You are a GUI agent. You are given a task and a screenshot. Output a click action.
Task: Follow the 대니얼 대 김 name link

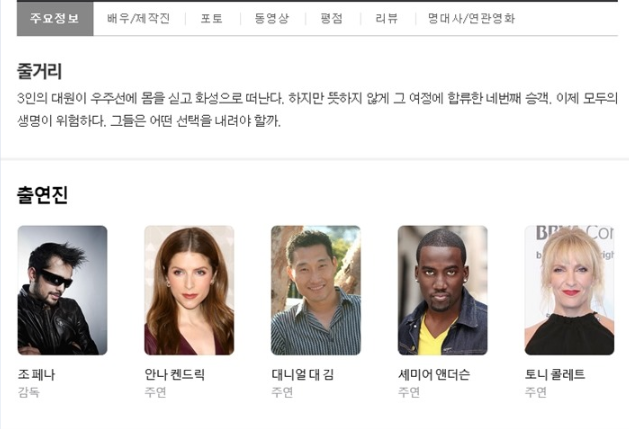[302, 375]
